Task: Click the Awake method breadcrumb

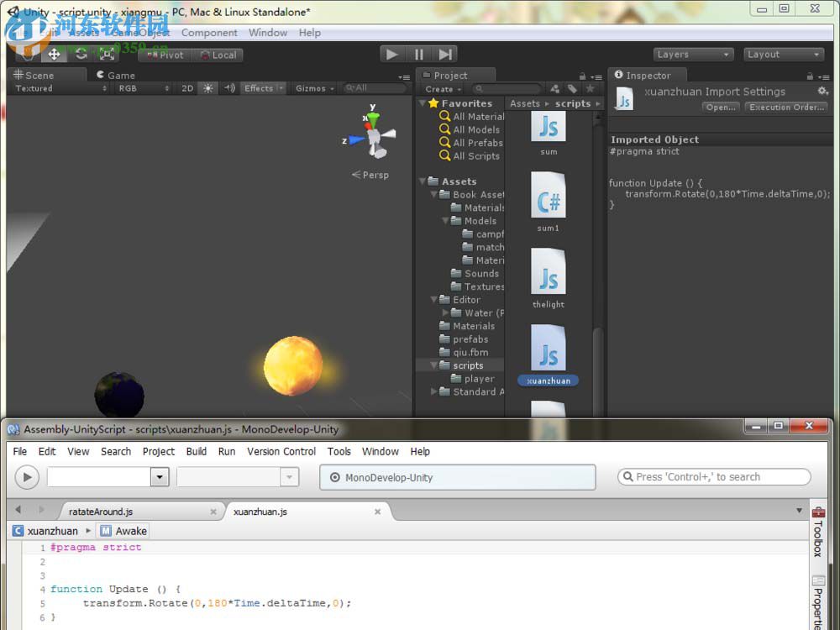Action: [123, 531]
